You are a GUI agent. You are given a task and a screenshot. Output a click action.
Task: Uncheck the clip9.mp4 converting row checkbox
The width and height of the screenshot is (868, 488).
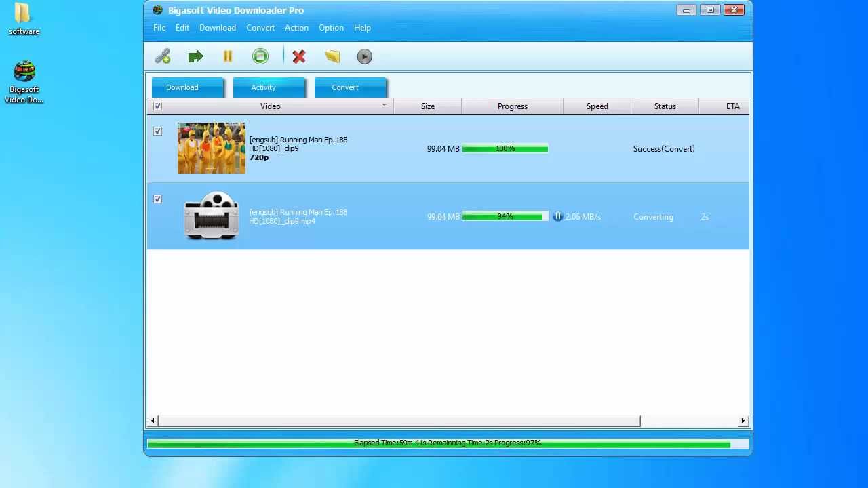click(x=157, y=199)
